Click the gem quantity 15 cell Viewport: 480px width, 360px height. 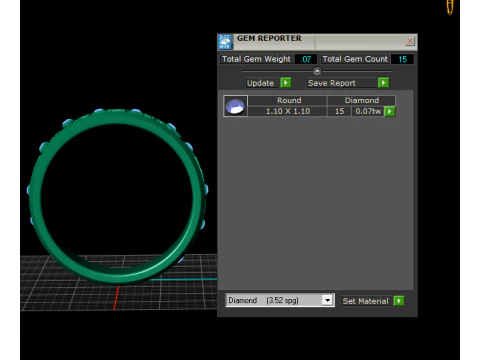tap(339, 111)
